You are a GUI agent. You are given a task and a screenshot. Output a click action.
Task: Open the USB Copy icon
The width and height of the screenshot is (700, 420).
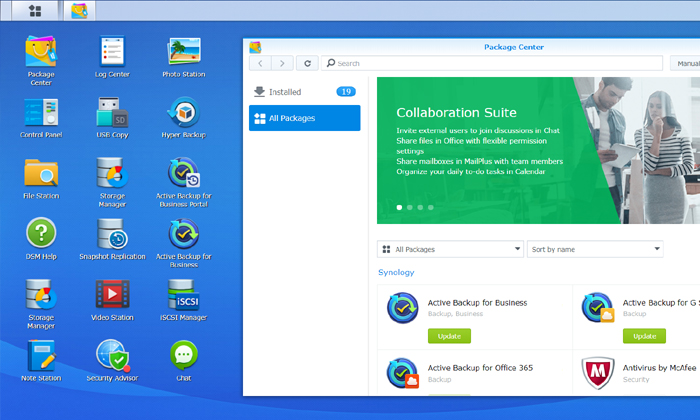point(112,114)
